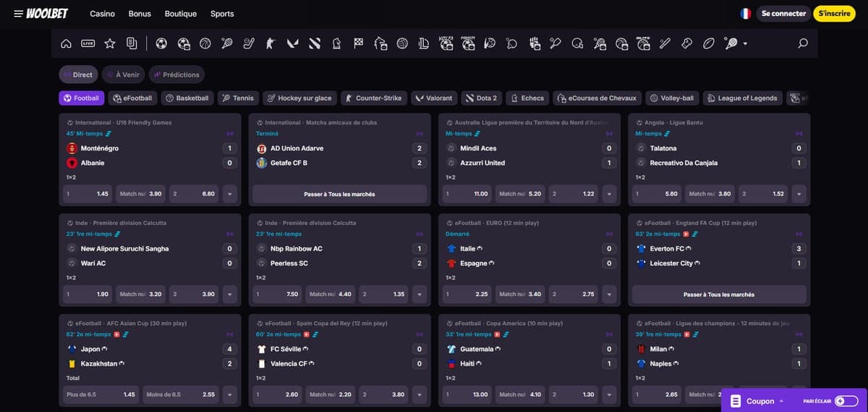The image size is (868, 412).
Task: Select the Valorant logo icon in sports bar
Action: [x=292, y=43]
